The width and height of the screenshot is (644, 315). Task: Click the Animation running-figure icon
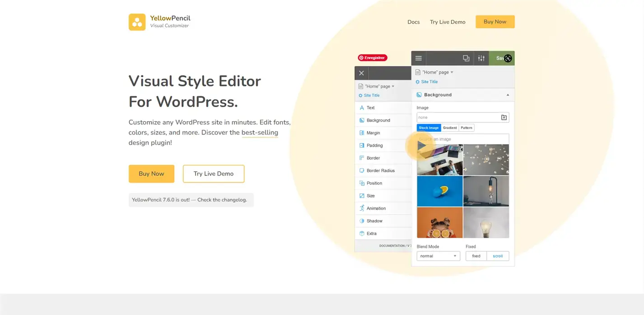click(x=362, y=208)
